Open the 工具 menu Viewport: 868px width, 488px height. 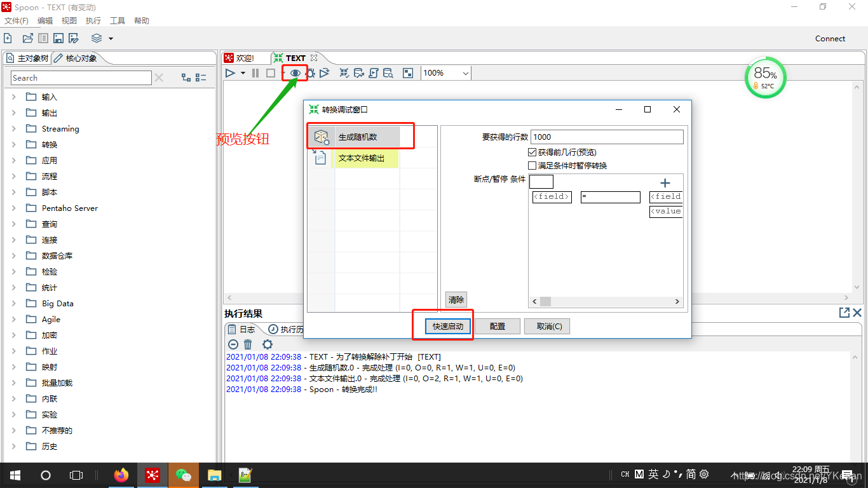[118, 21]
